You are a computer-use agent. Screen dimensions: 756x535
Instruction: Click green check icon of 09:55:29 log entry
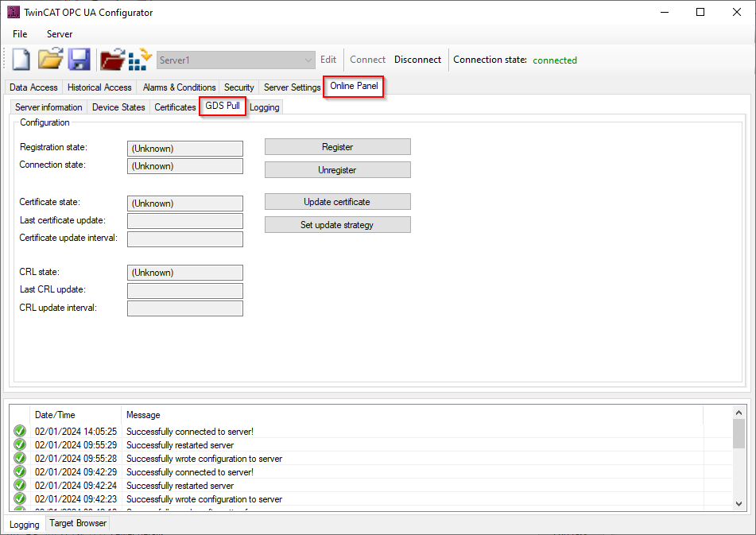20,444
